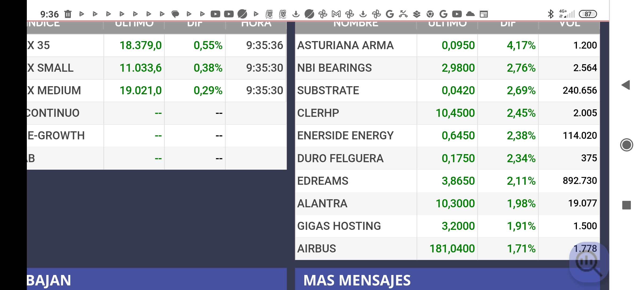644x290 pixels.
Task: Tap the 0,6450 price of ENERSIDE ENERGY
Action: click(458, 136)
